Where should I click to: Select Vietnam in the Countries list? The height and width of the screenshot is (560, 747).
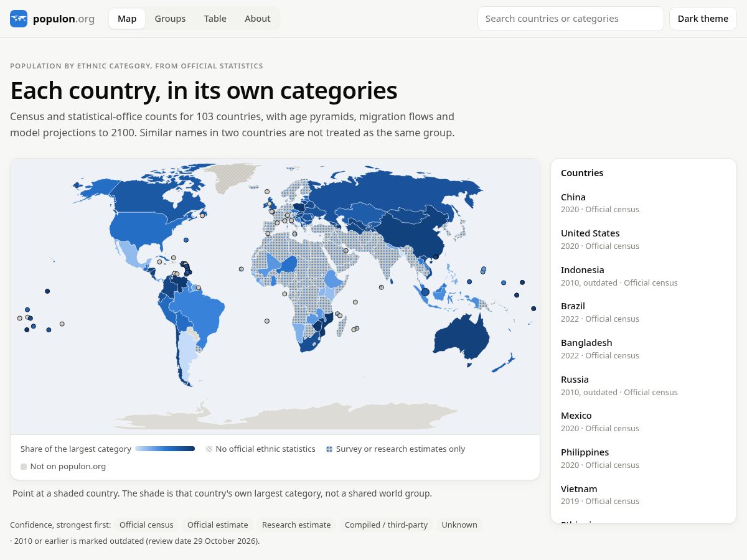click(644, 495)
